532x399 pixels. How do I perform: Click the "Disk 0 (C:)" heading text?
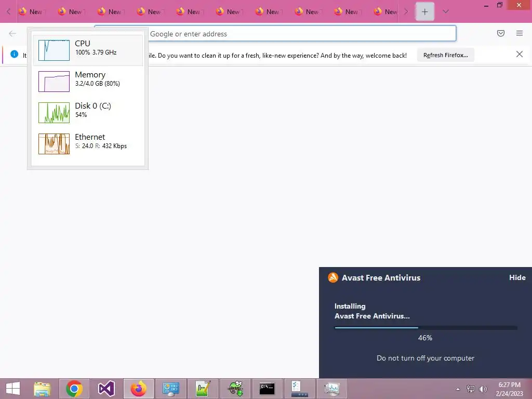[x=93, y=106]
